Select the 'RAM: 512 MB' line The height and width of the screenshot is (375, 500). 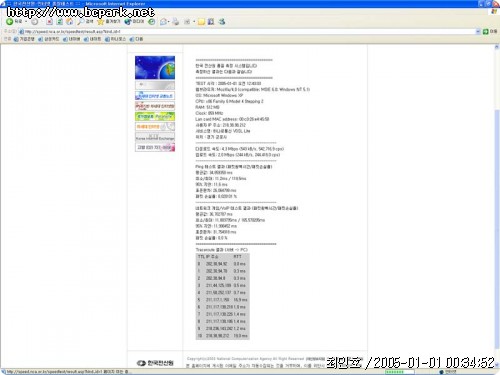coord(207,107)
